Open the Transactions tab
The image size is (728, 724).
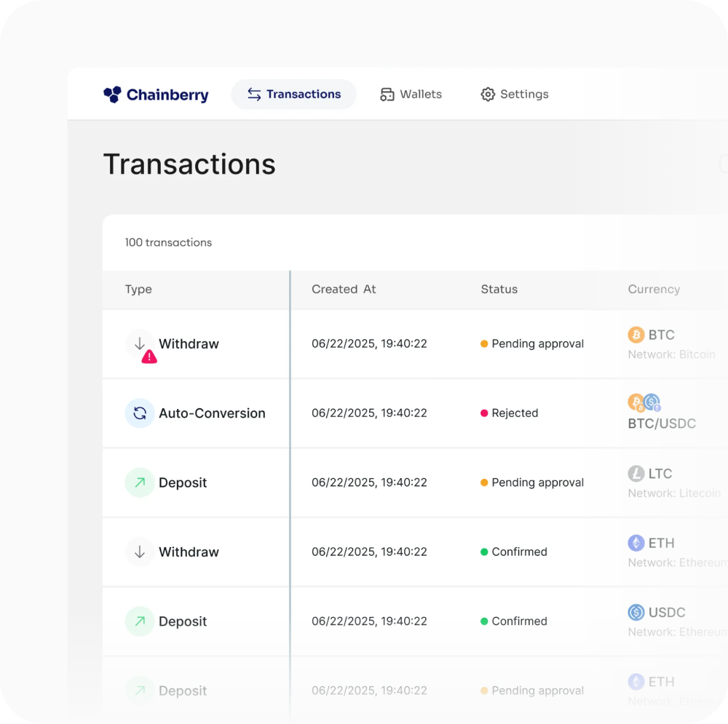click(x=294, y=95)
